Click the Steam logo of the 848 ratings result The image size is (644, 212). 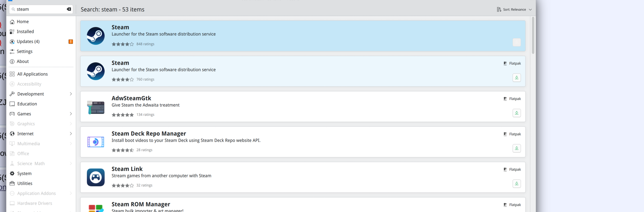tap(96, 36)
